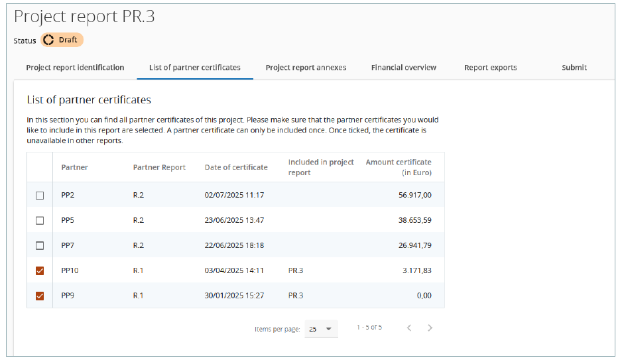Go to previous page arrow
Image resolution: width=624 pixels, height=364 pixels.
click(x=409, y=328)
